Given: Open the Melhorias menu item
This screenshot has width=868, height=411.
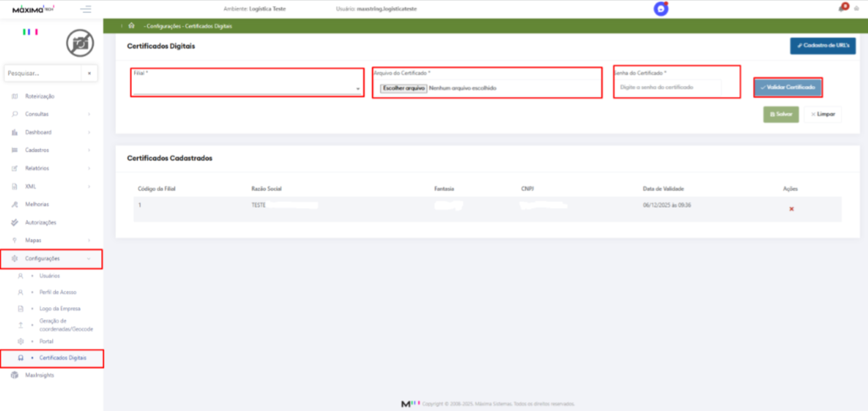Looking at the screenshot, I should (37, 204).
